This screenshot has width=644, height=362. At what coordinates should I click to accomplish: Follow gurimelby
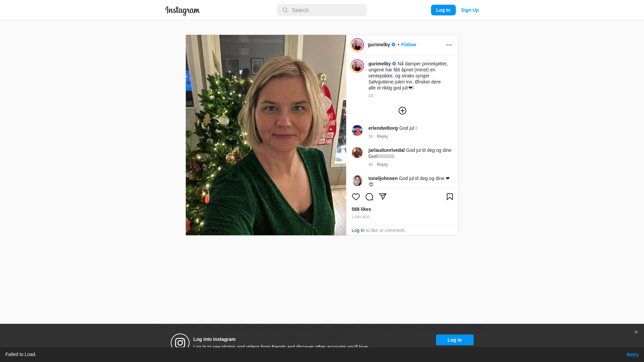[x=409, y=45]
